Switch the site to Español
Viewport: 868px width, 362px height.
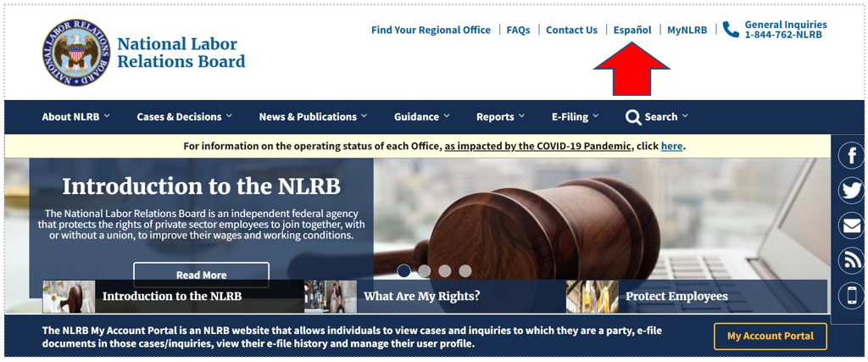point(632,30)
